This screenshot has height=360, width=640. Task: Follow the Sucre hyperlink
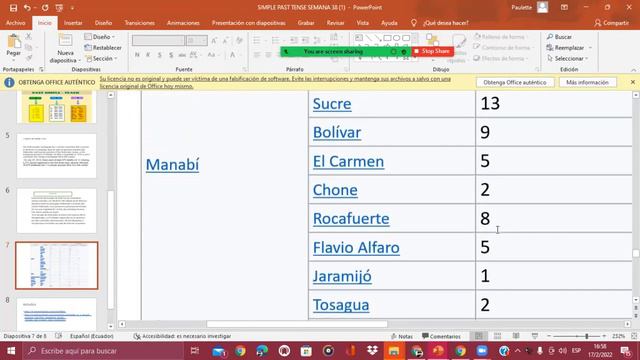coord(332,104)
